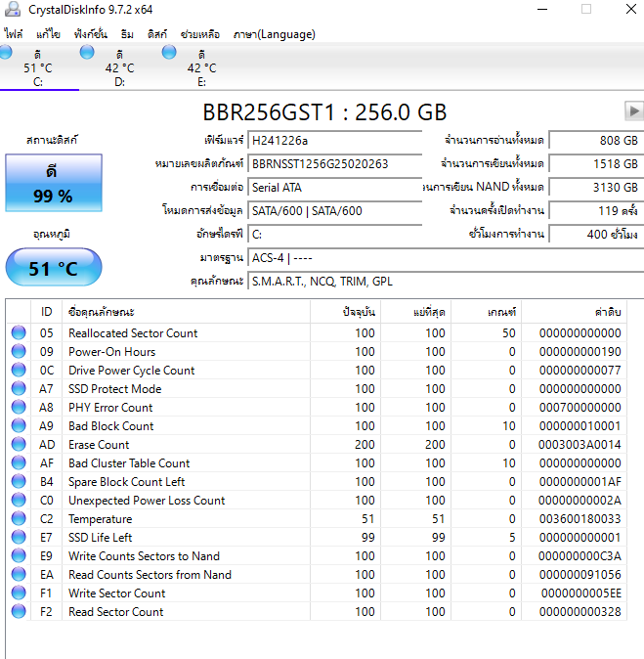Click power-on hours value 400
Image resolution: width=644 pixels, height=659 pixels.
[x=596, y=235]
